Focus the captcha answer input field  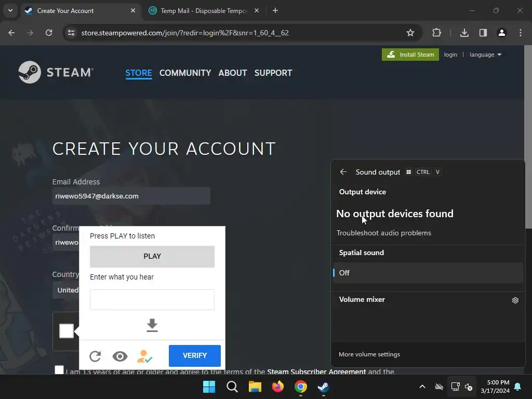[x=152, y=300]
